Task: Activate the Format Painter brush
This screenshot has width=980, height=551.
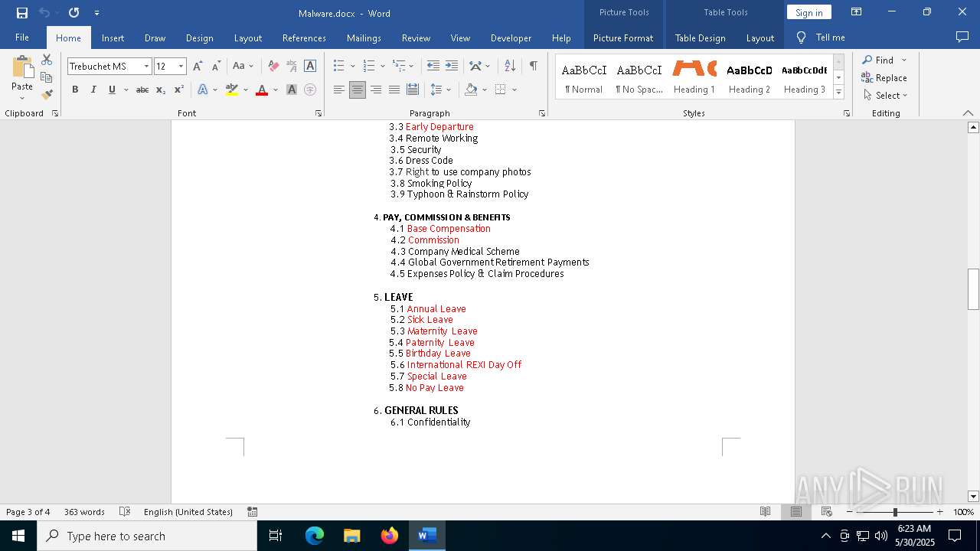Action: click(47, 95)
